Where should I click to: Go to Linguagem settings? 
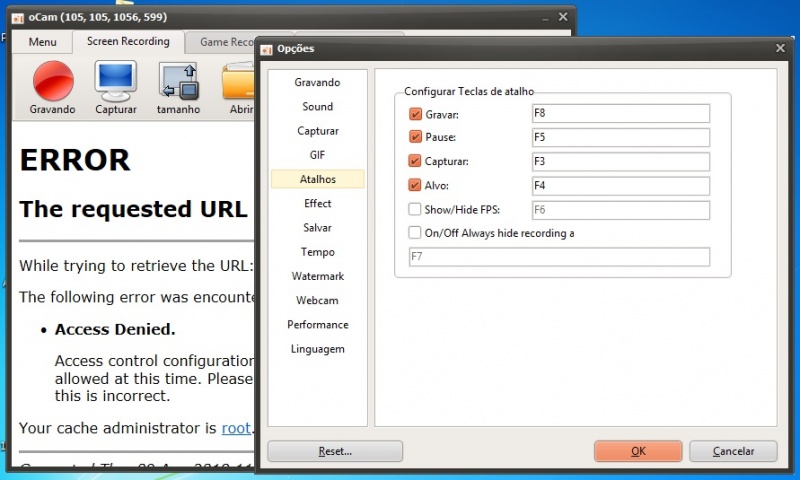click(x=317, y=349)
